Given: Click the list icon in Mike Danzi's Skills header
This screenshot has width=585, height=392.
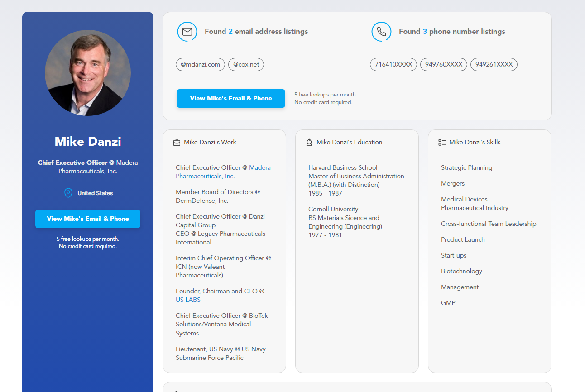Looking at the screenshot, I should coord(442,142).
